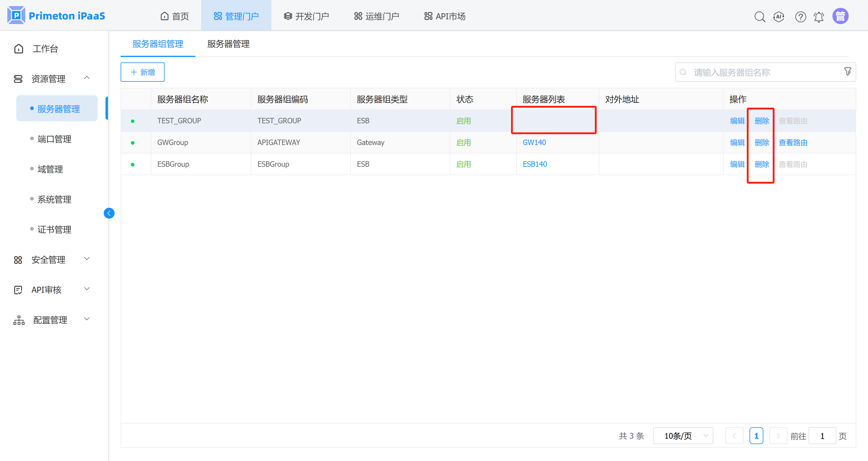The height and width of the screenshot is (461, 868).
Task: Switch to the 服务器管理 tab
Action: click(x=228, y=44)
